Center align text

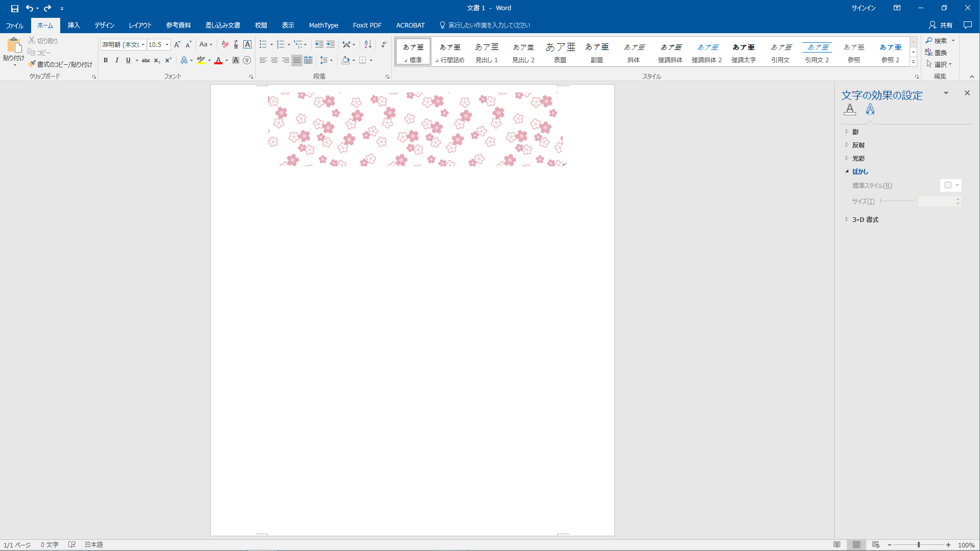(274, 60)
